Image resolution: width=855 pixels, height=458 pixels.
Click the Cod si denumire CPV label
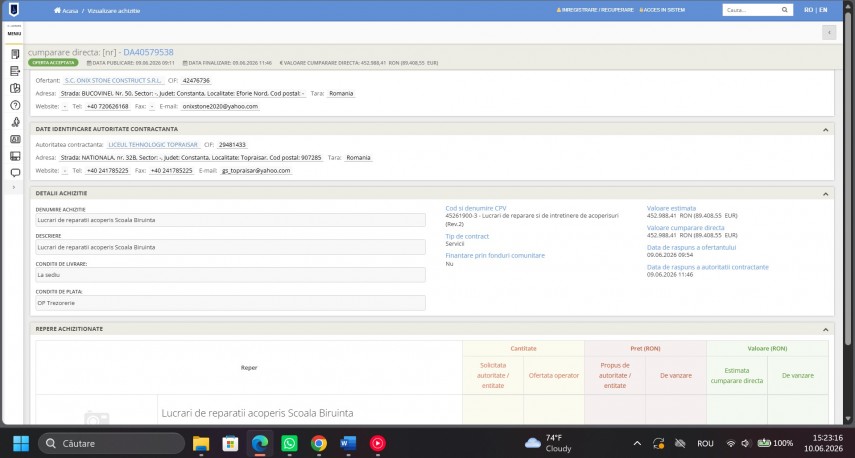click(x=475, y=208)
